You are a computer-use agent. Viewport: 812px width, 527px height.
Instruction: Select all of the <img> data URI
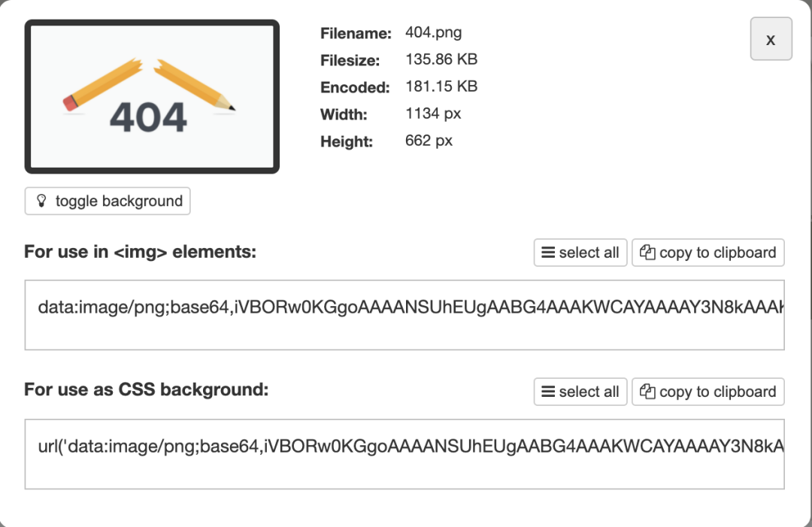click(x=580, y=253)
